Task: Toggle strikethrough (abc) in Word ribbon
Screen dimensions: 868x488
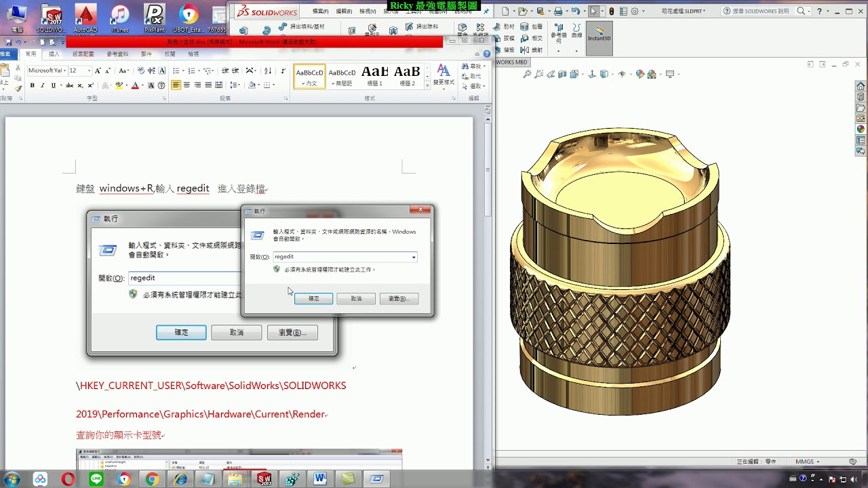Action: [x=69, y=85]
